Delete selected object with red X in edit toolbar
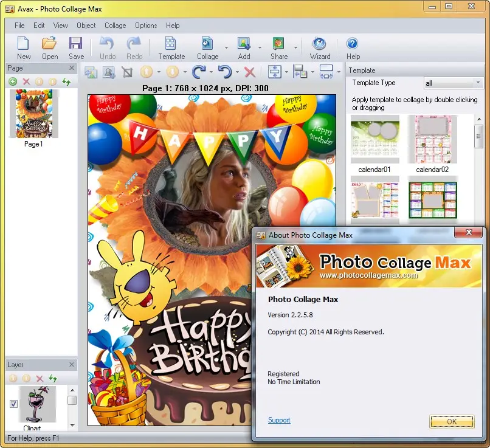Image resolution: width=490 pixels, height=448 pixels. point(250,72)
